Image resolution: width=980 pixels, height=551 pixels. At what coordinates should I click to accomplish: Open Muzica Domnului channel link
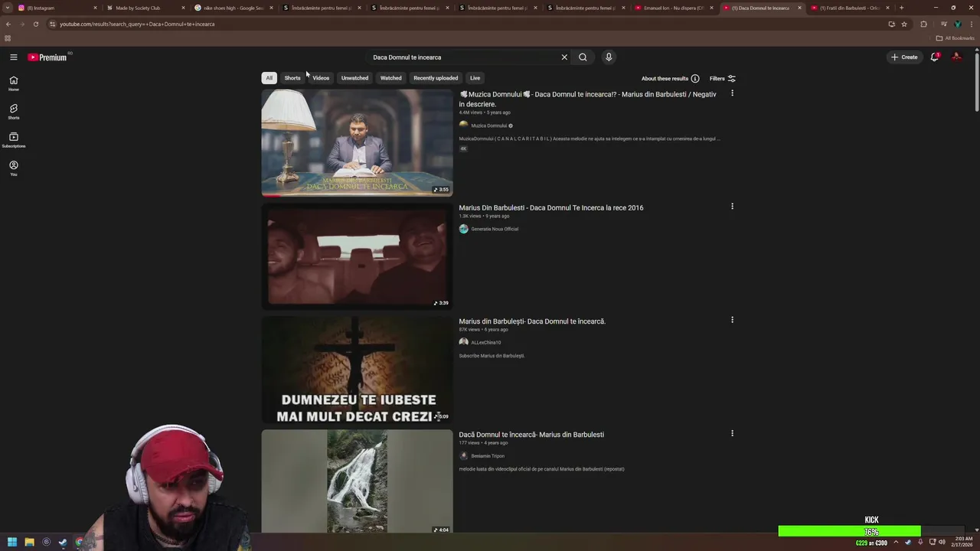[x=488, y=126]
